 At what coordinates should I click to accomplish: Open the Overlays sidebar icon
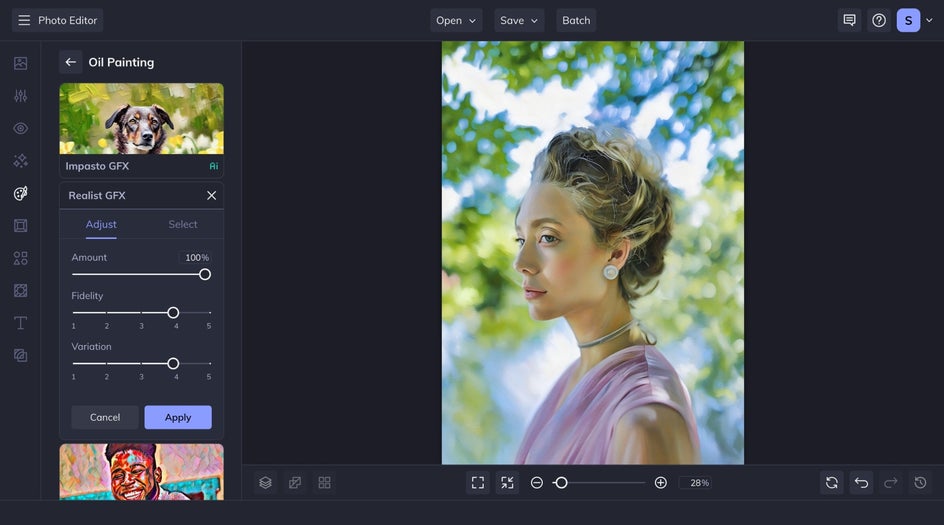coord(20,291)
